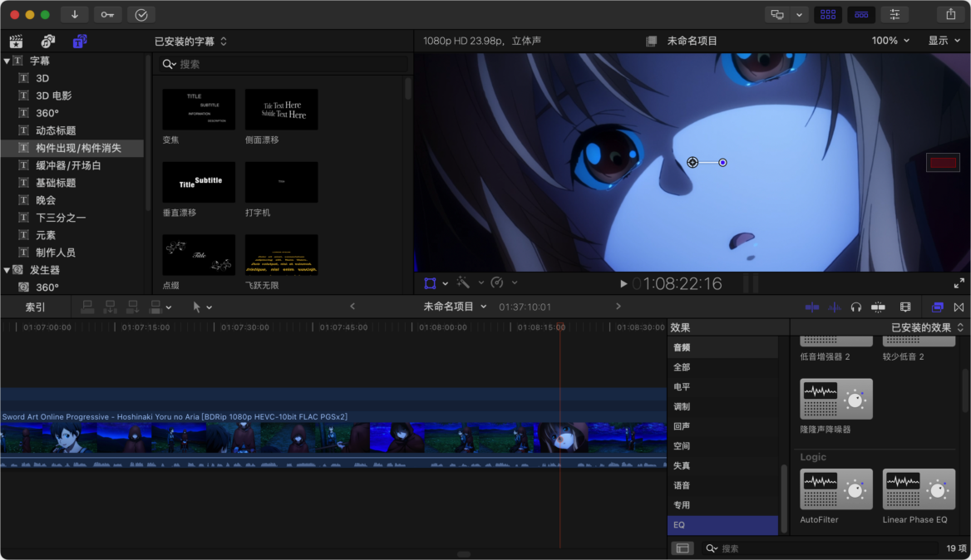Click the titles browser scrollbar

click(x=407, y=88)
